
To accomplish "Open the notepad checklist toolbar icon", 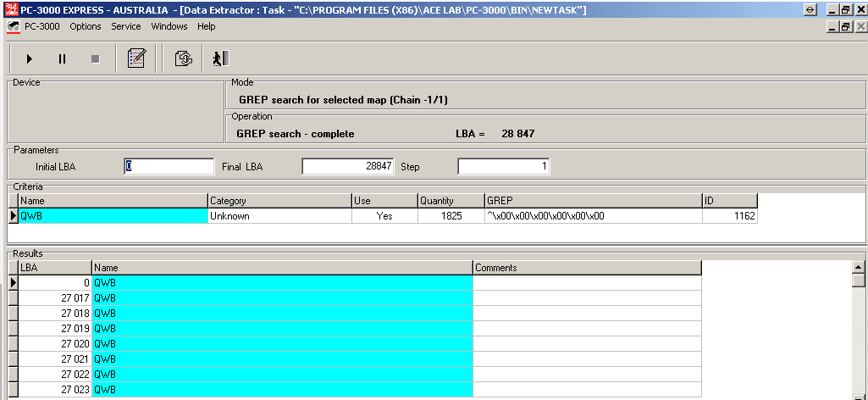I will (x=136, y=58).
